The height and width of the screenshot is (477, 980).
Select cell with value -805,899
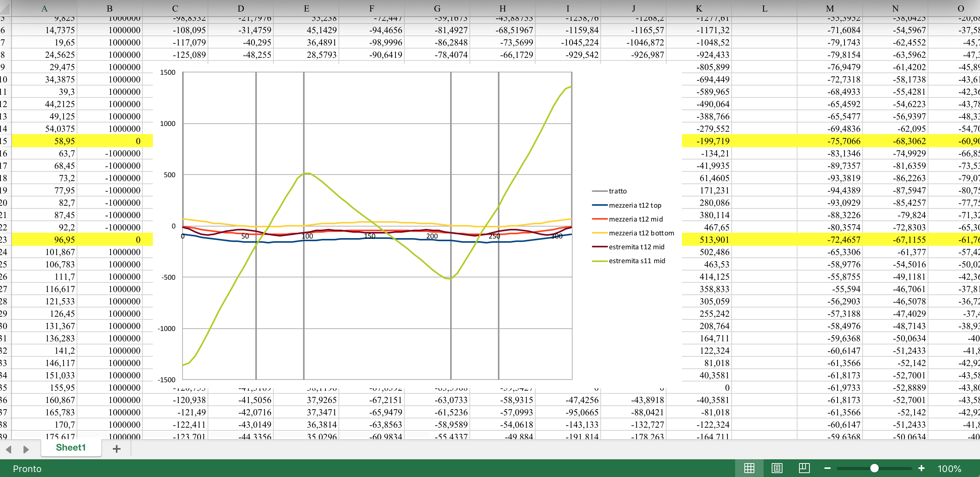point(707,67)
